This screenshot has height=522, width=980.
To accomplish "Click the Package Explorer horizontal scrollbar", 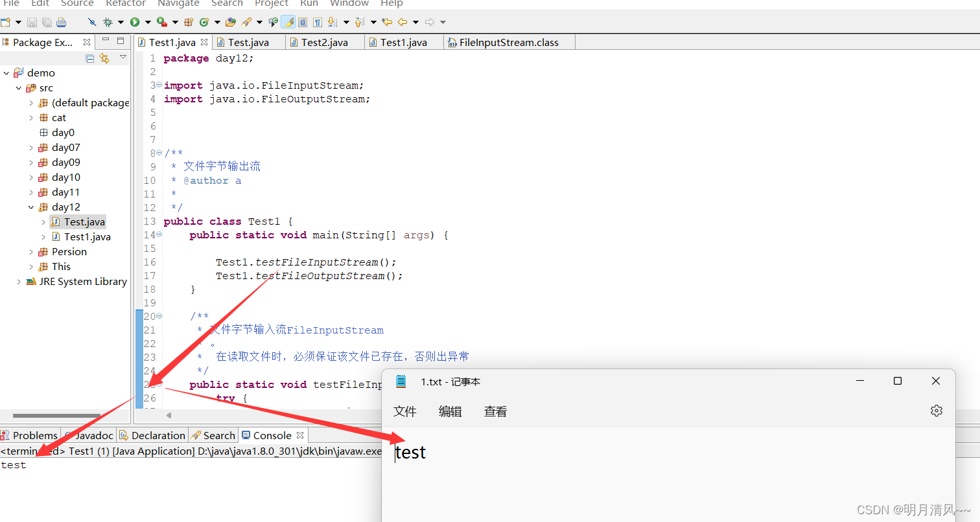I will pos(56,416).
